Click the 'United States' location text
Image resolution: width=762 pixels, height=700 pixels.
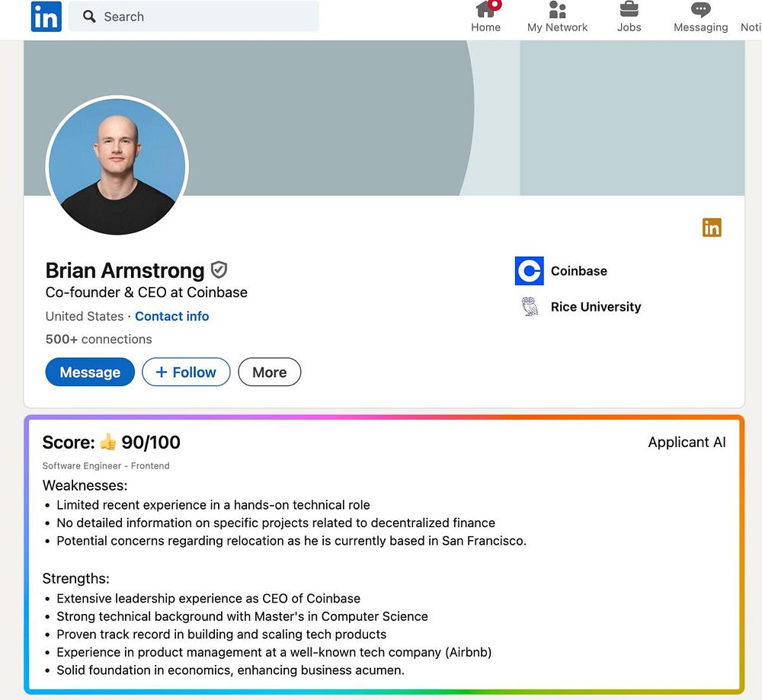click(85, 316)
